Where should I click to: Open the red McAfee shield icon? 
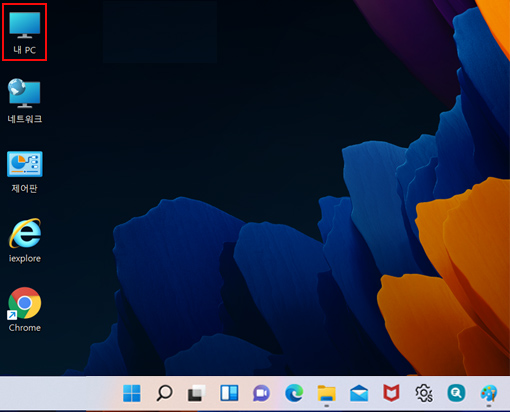coord(391,393)
